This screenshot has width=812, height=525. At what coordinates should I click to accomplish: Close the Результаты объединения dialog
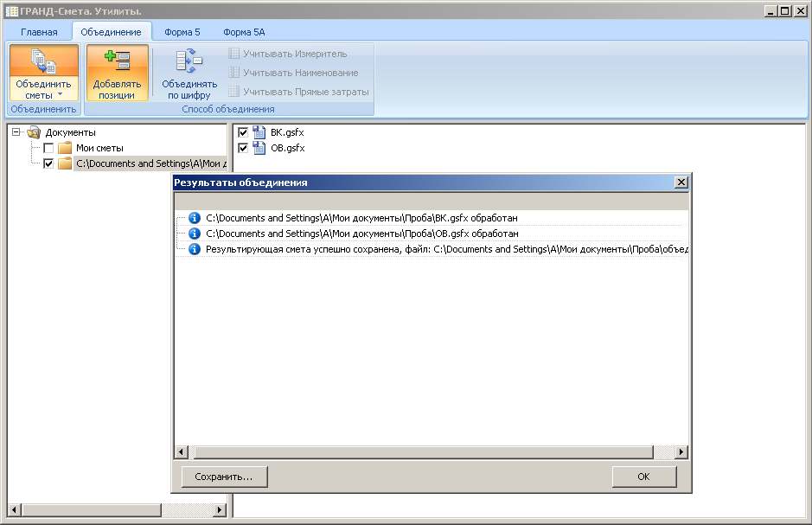[x=681, y=182]
